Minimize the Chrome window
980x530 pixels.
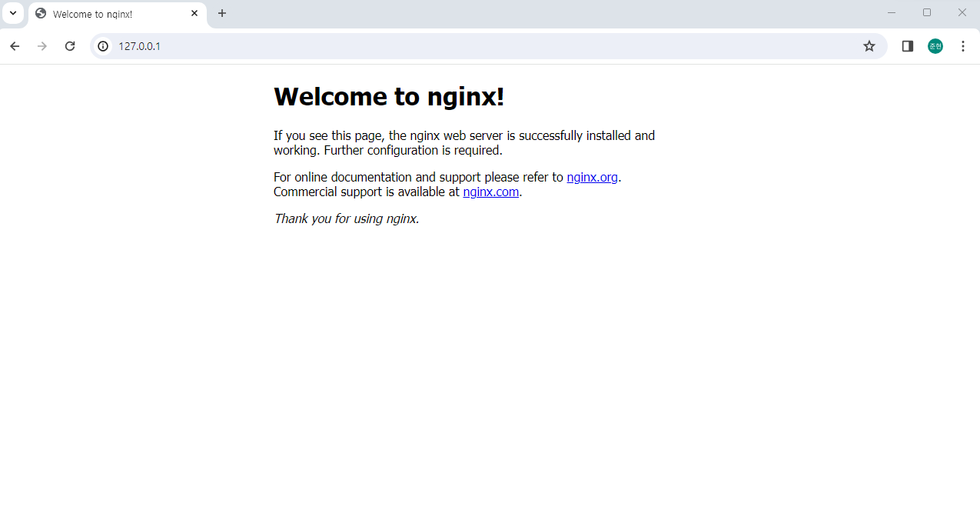(x=892, y=12)
